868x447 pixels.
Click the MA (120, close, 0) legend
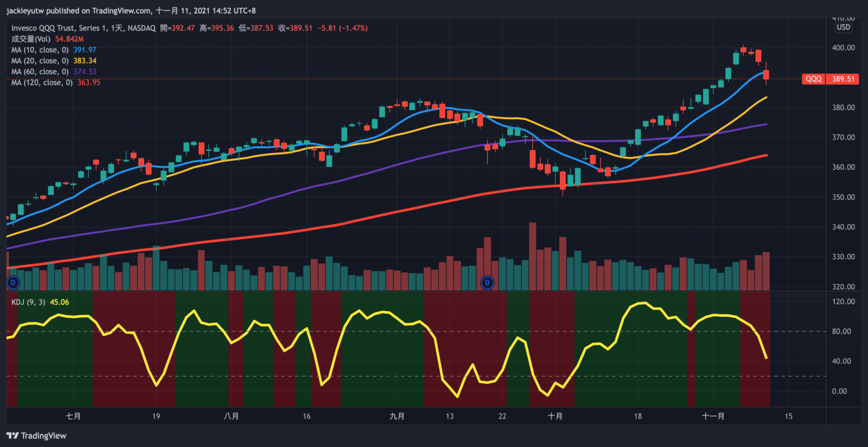point(42,82)
